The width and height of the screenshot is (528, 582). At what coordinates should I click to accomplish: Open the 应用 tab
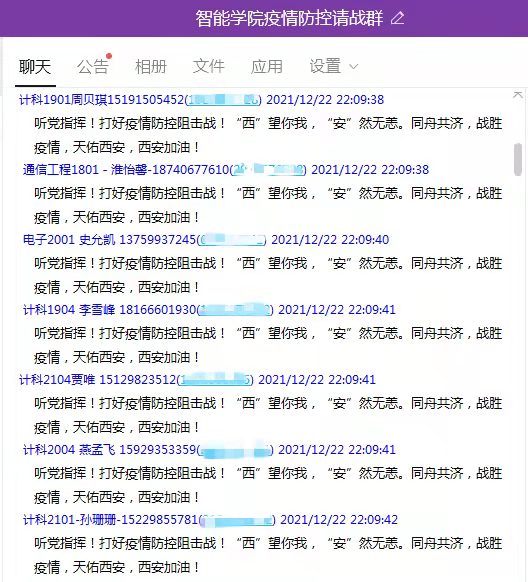coord(267,67)
